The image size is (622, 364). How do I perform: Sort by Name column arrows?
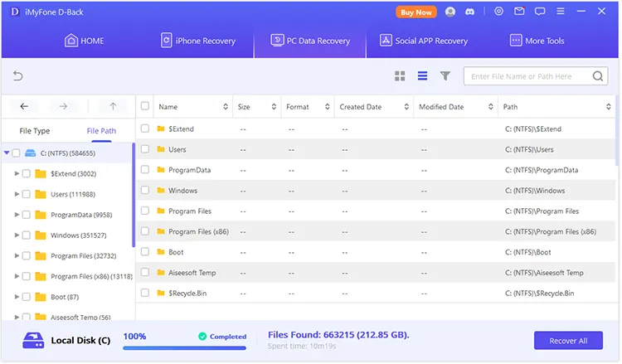pyautogui.click(x=226, y=107)
